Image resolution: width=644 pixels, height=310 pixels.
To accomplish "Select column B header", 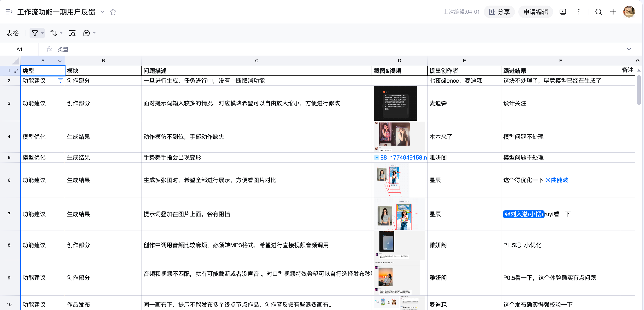I will 103,61.
